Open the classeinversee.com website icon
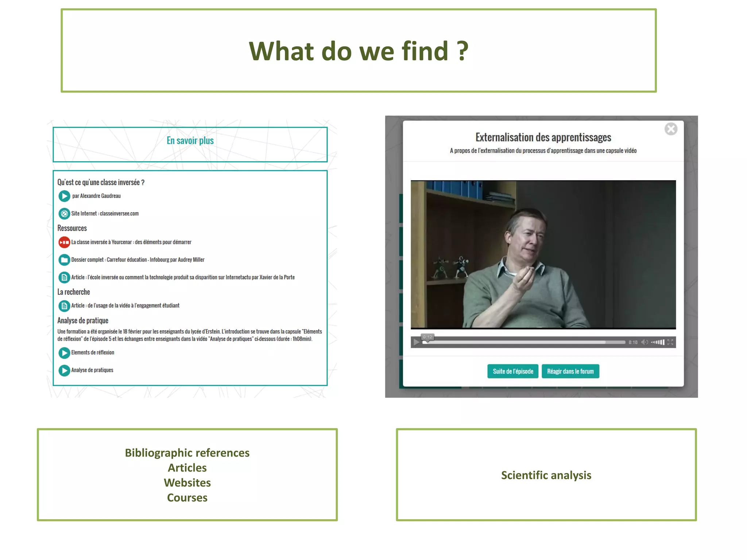This screenshot has width=747, height=560. point(64,214)
